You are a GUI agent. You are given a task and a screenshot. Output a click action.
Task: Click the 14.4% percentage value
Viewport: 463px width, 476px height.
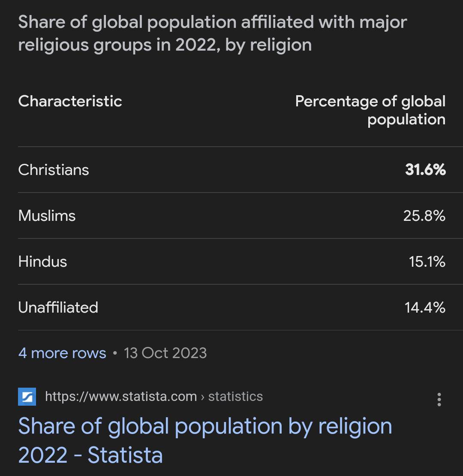point(425,307)
